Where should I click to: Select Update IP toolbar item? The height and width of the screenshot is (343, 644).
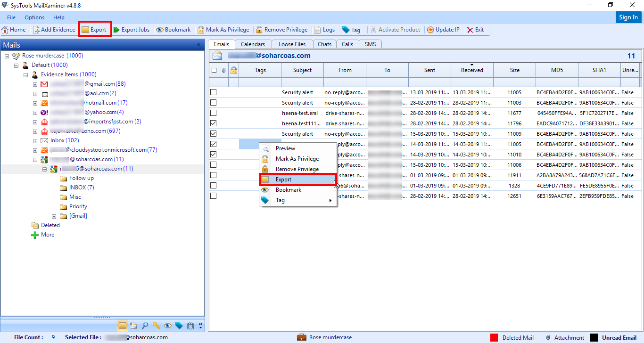[x=443, y=30]
